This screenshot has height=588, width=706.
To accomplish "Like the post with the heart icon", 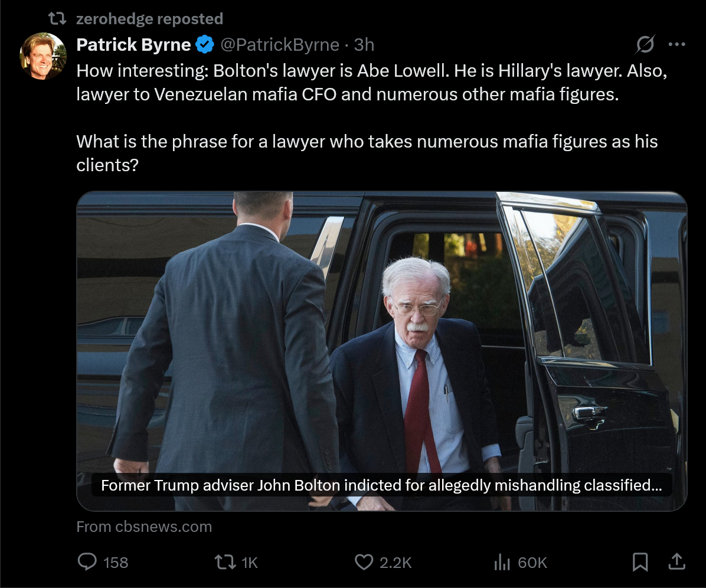I will tap(363, 561).
